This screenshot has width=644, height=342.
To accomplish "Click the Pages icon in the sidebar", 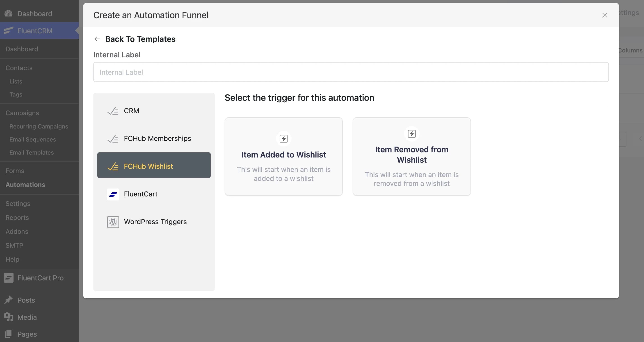I will click(8, 334).
